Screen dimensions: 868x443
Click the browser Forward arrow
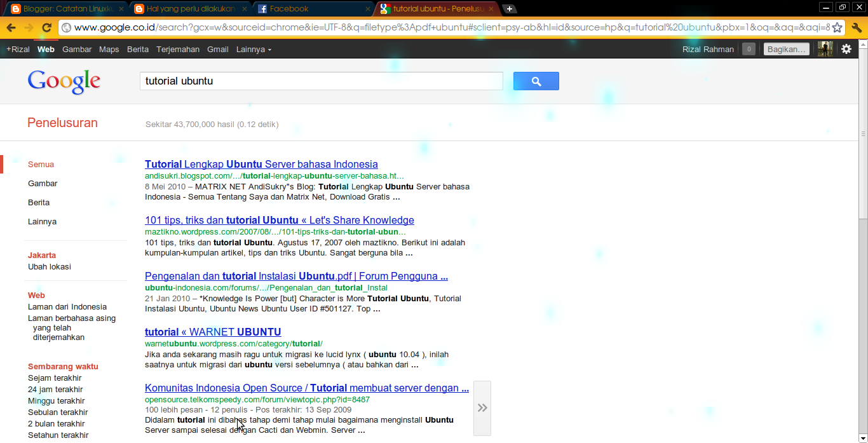pyautogui.click(x=29, y=28)
